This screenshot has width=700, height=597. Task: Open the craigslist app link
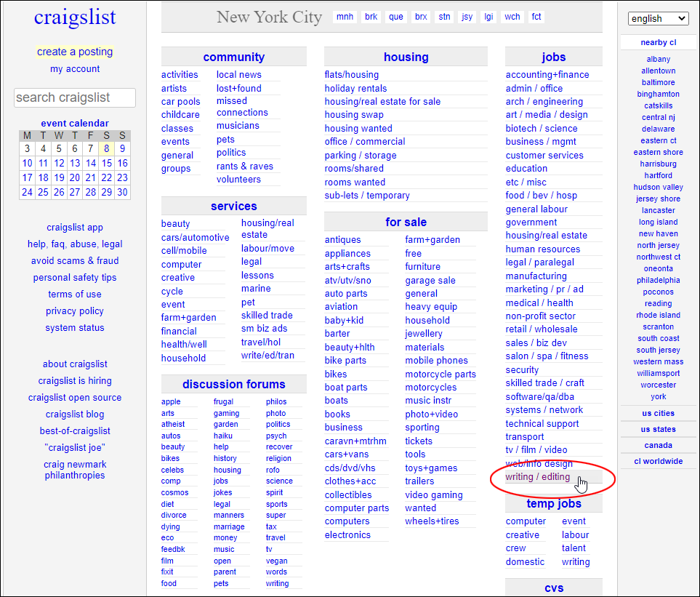[75, 228]
